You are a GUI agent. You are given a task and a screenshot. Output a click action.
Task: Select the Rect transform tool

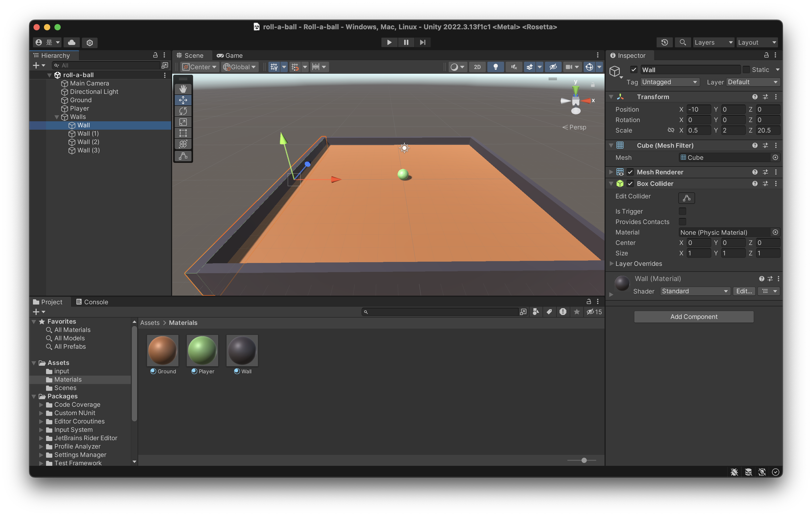(x=183, y=133)
